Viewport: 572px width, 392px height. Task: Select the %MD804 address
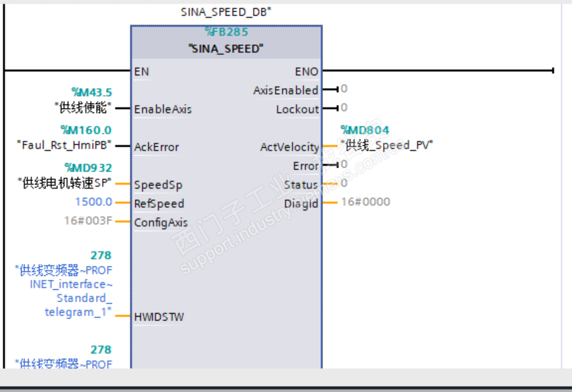(365, 130)
